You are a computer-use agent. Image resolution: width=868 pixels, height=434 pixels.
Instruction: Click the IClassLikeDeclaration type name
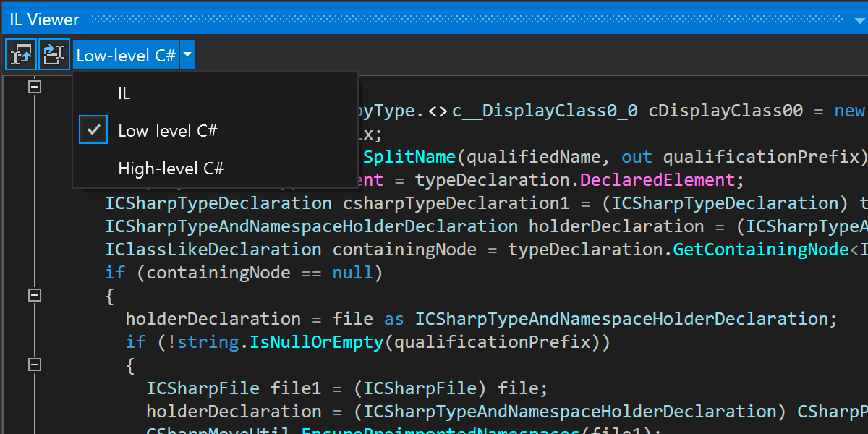[213, 250]
